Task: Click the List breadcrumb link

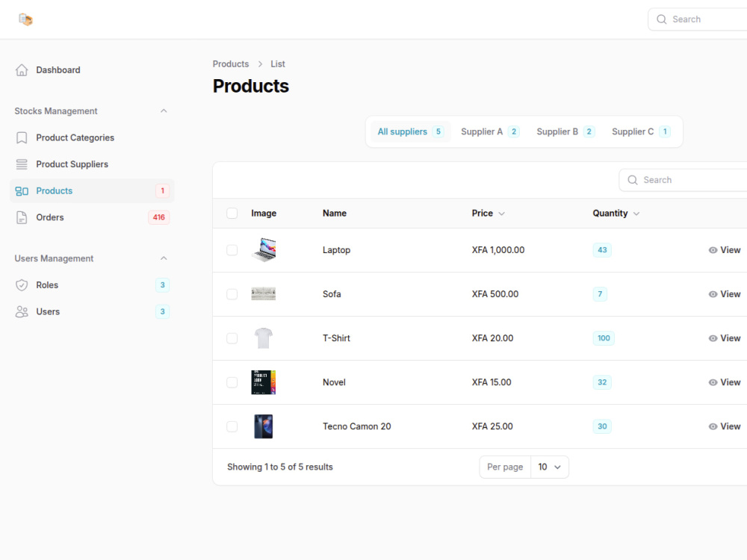Action: [278, 64]
